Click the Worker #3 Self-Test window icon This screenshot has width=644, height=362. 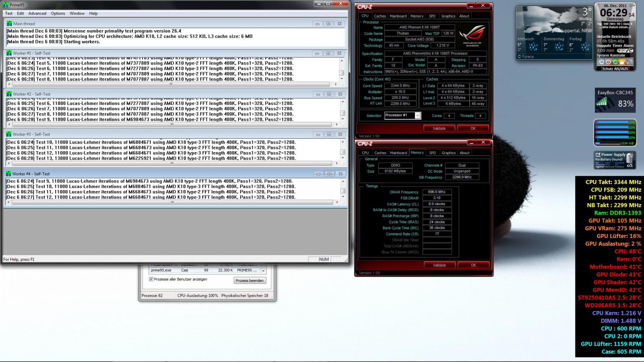9,134
